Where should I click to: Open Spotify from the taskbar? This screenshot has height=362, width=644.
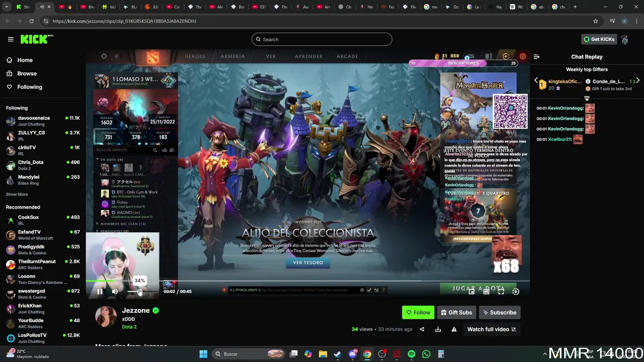tap(412, 354)
